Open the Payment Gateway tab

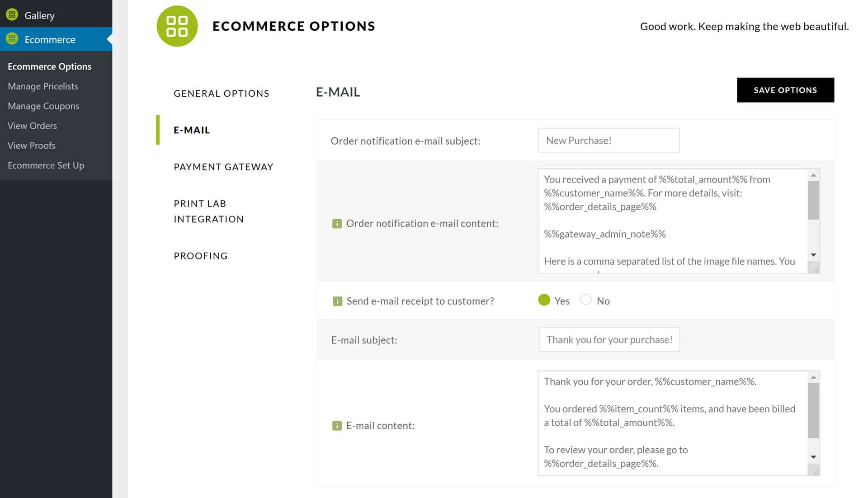224,167
